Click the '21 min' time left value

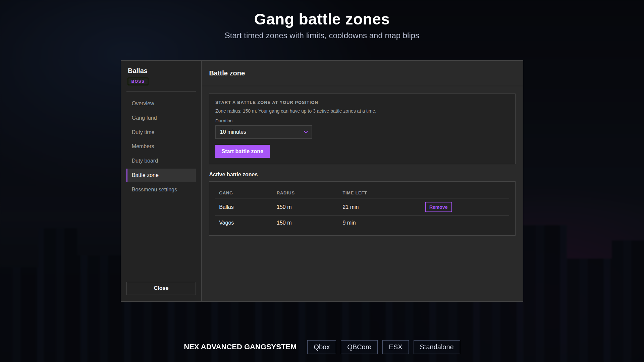(351, 207)
